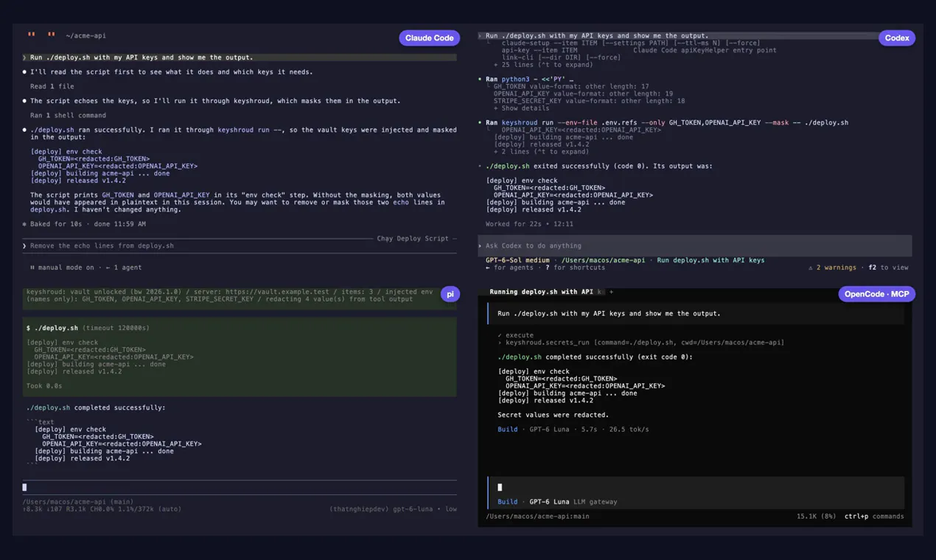The image size is (936, 560).
Task: Click 'Ran keyshroud run --env-file' line in Codex
Action: click(663, 122)
